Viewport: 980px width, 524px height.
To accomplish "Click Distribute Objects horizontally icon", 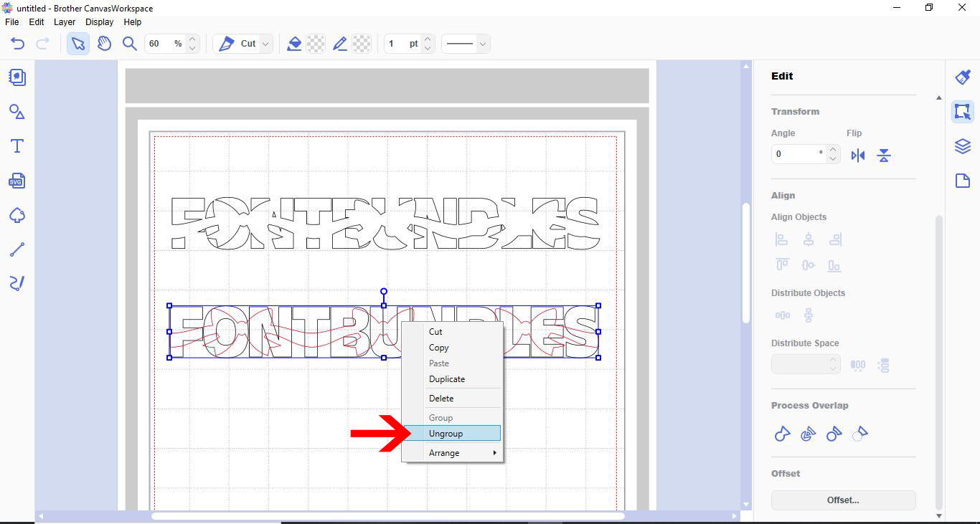I will point(782,315).
